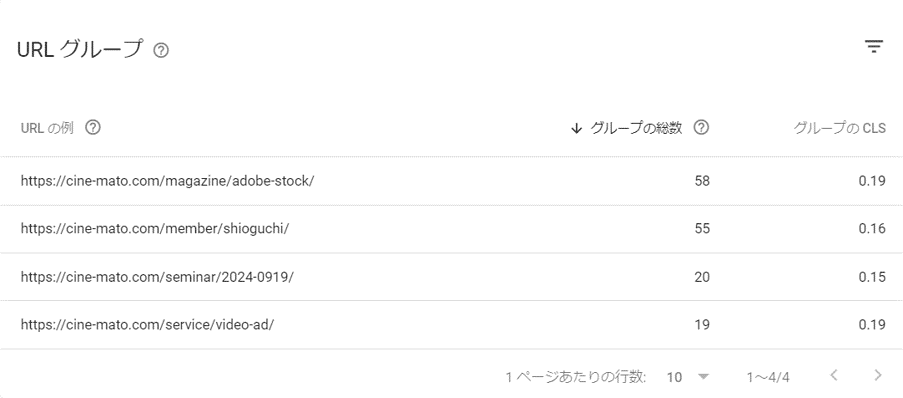Screen dimensions: 903x398
Task: Click URL の例 column header
Action: 47,128
